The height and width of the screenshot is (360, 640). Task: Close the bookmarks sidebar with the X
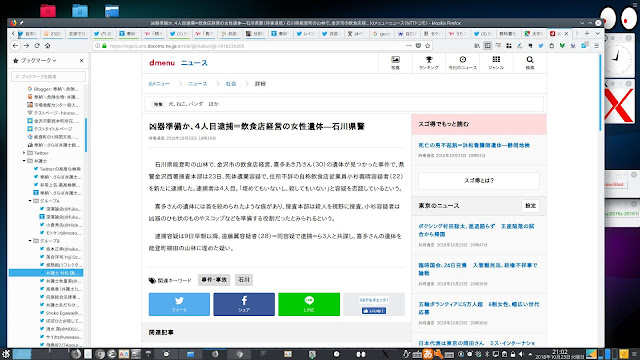pyautogui.click(x=82, y=60)
